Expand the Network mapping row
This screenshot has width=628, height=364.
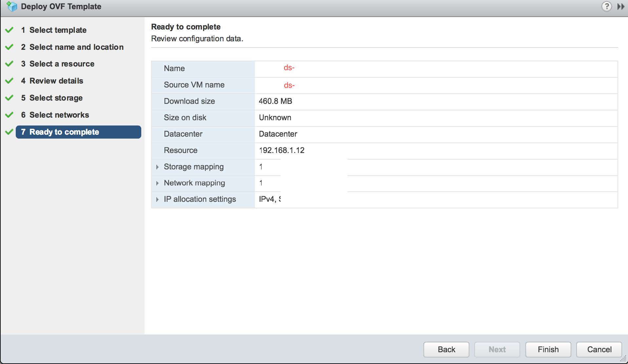point(157,183)
